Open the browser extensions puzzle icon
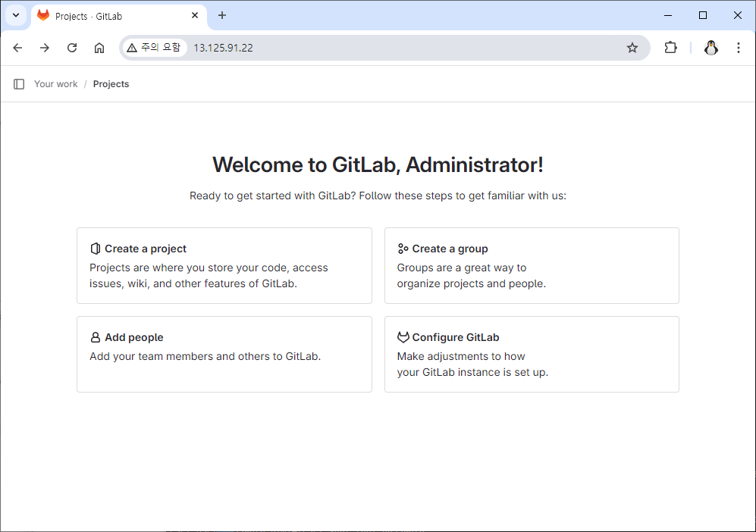756x532 pixels. 670,48
